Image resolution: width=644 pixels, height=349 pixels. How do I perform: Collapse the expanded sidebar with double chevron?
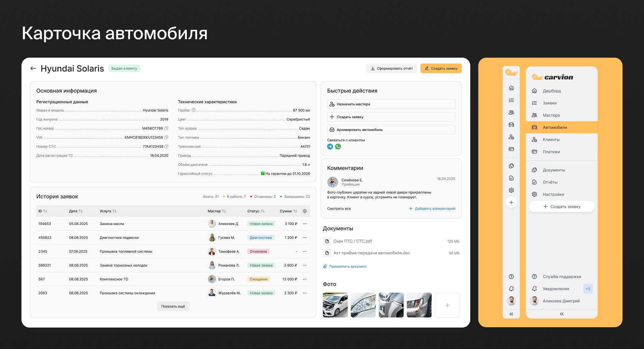[561, 314]
